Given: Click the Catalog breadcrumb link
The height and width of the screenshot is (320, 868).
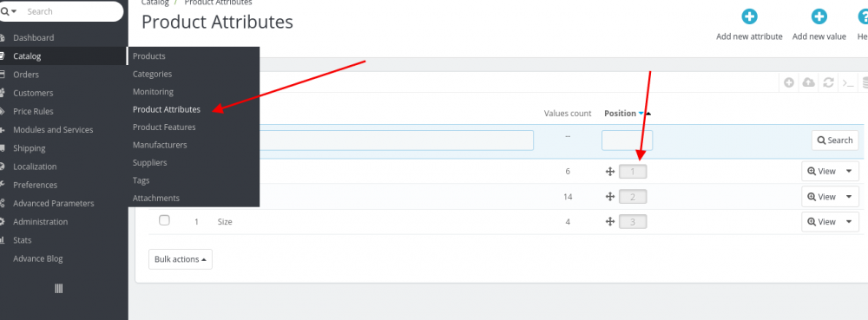Looking at the screenshot, I should click(x=155, y=3).
